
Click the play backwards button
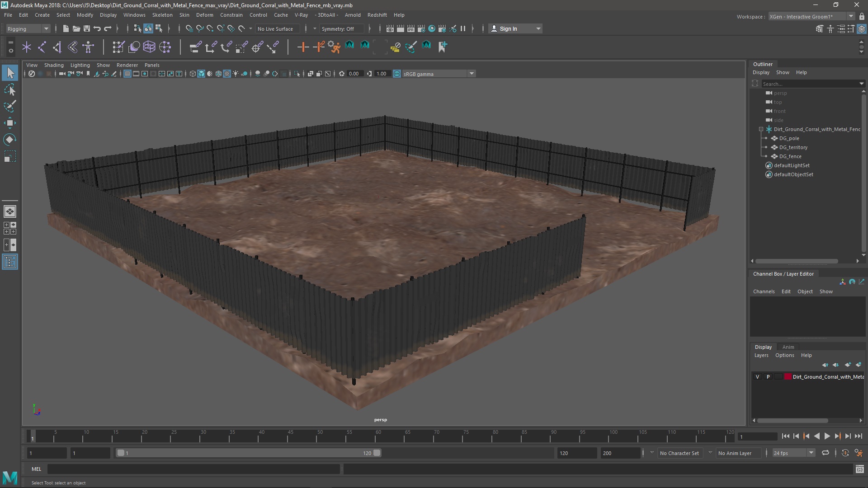[816, 436]
